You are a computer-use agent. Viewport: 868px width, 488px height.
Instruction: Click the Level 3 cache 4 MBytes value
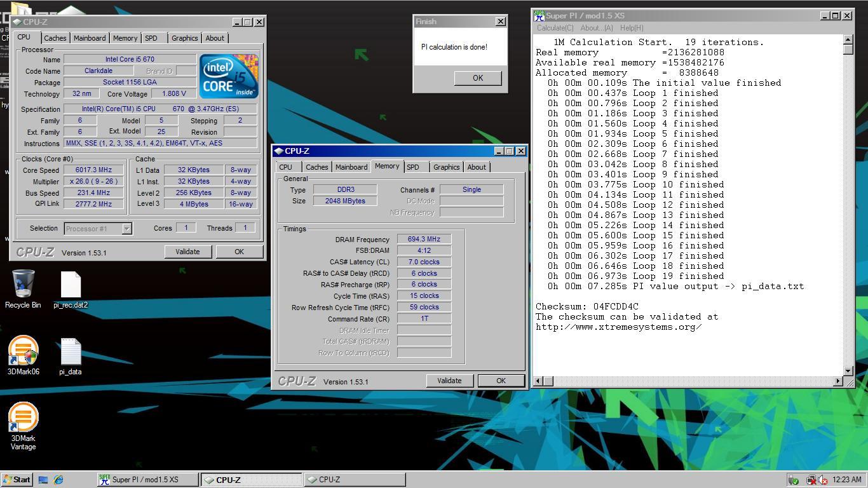click(x=194, y=204)
